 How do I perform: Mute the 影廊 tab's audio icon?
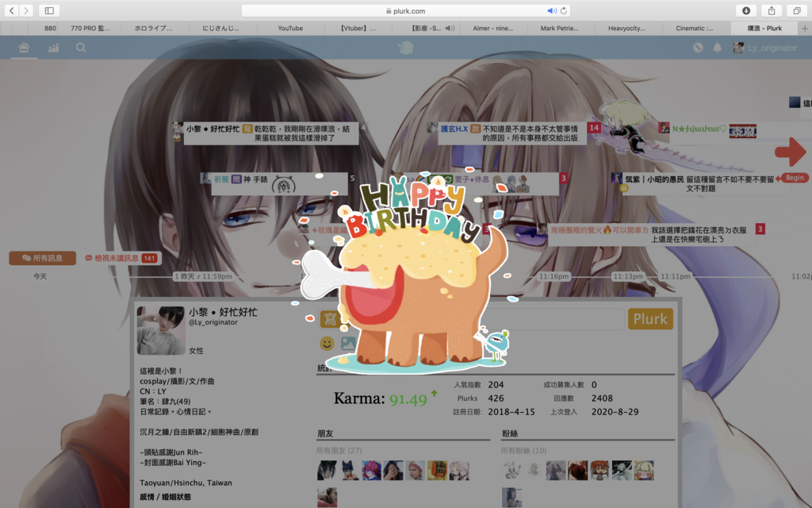450,29
